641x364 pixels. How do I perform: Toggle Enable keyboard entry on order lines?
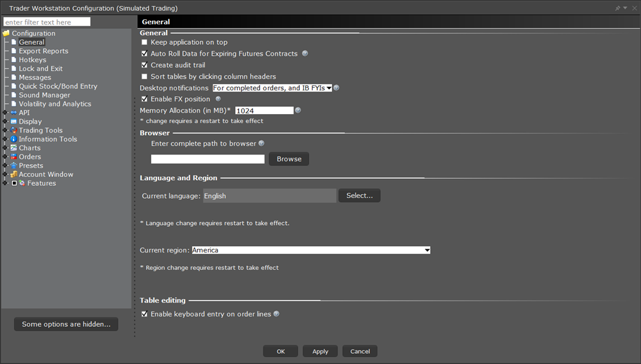pos(144,314)
